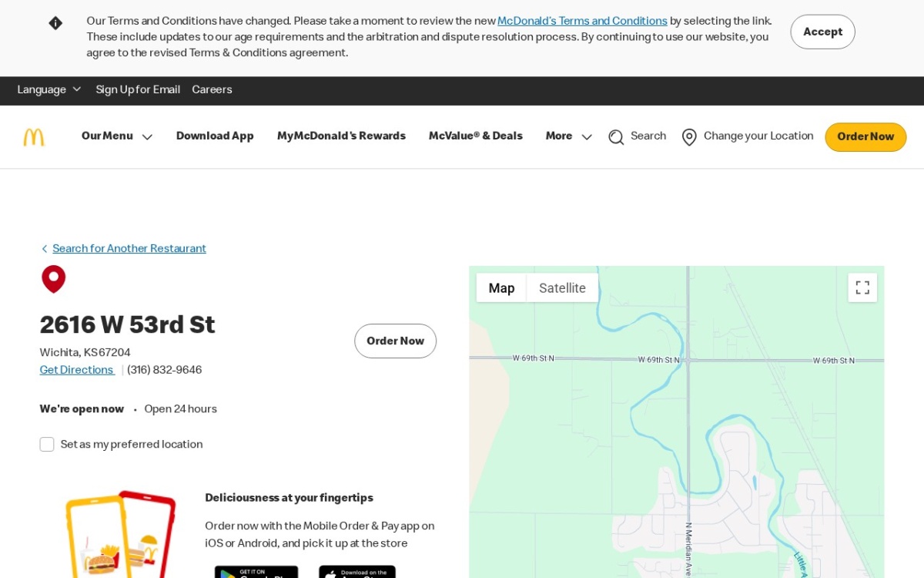Open the Careers link
Image resolution: width=924 pixels, height=578 pixels.
click(x=212, y=90)
